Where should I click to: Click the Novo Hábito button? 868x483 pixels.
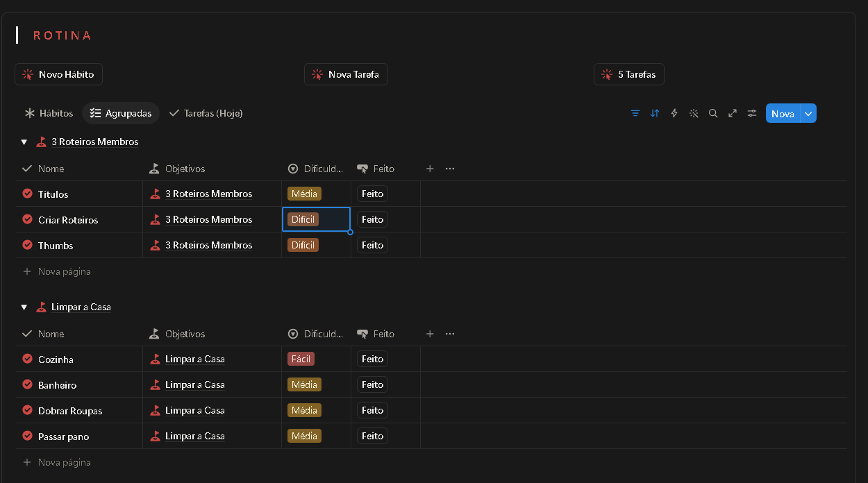pos(58,74)
